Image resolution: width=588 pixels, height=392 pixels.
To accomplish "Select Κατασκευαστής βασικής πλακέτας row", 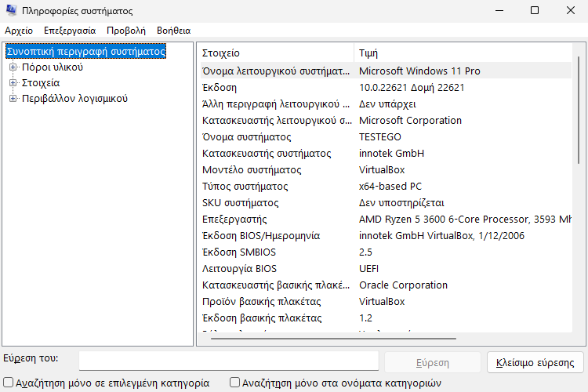I will 386,285.
